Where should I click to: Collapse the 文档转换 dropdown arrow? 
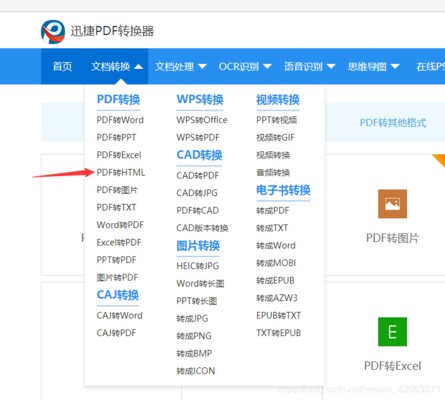138,67
